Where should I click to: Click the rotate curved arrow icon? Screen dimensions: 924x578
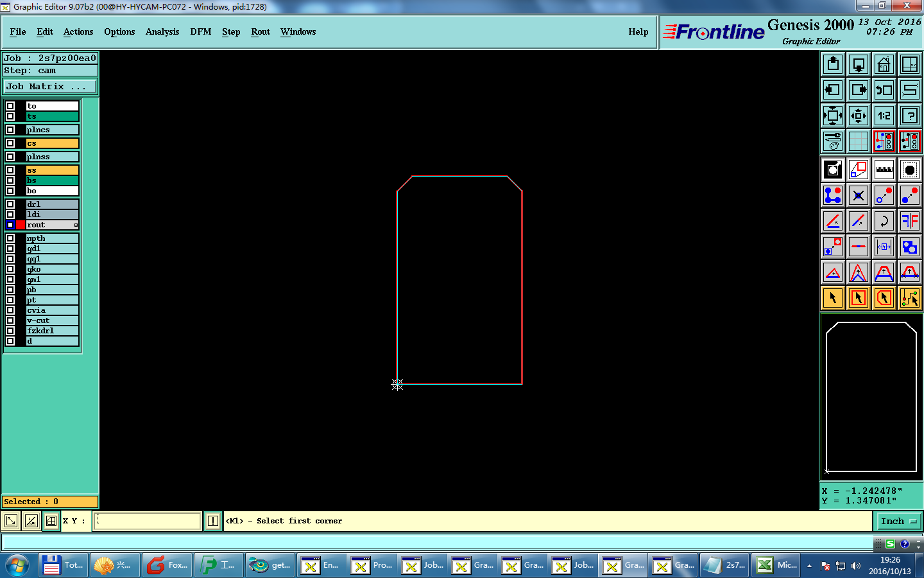click(884, 221)
